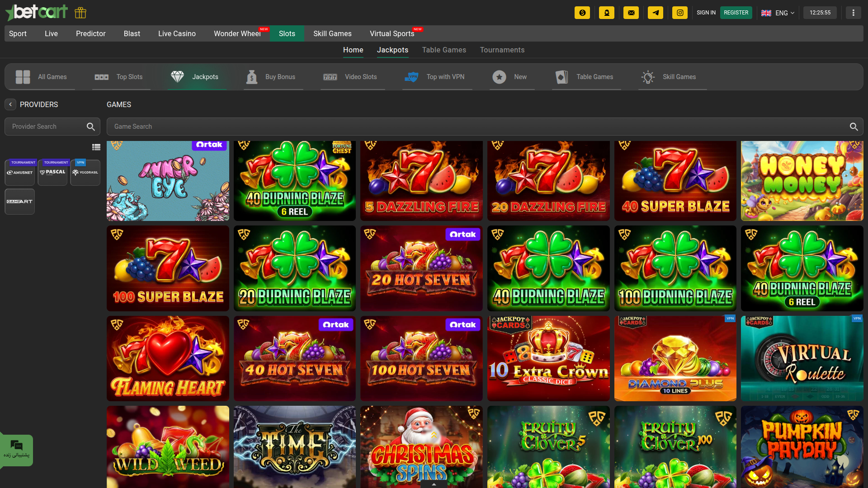Screen dimensions: 868x488
Task: Open the Skill Games lightbulb category
Action: (x=648, y=77)
